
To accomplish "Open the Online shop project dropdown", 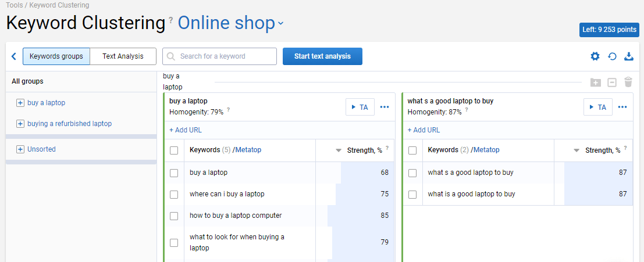I will coord(230,23).
